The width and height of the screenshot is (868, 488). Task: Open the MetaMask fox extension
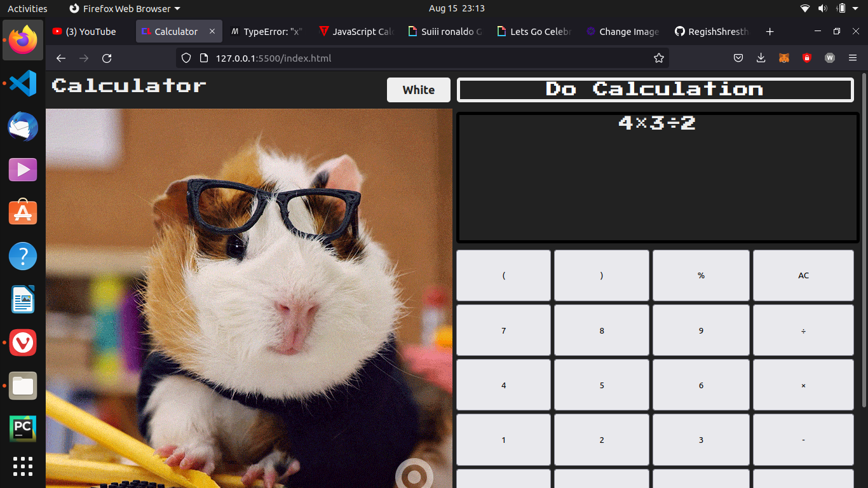784,58
